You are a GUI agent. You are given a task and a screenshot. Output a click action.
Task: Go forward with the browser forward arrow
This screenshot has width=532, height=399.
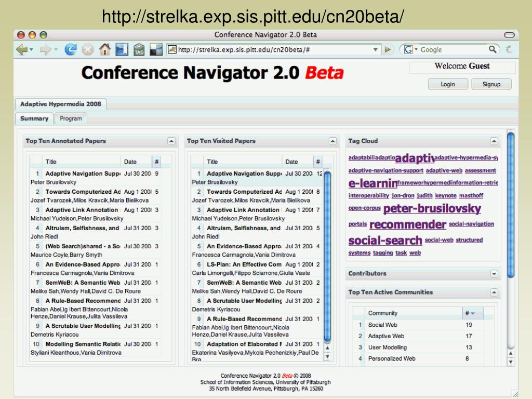click(46, 50)
